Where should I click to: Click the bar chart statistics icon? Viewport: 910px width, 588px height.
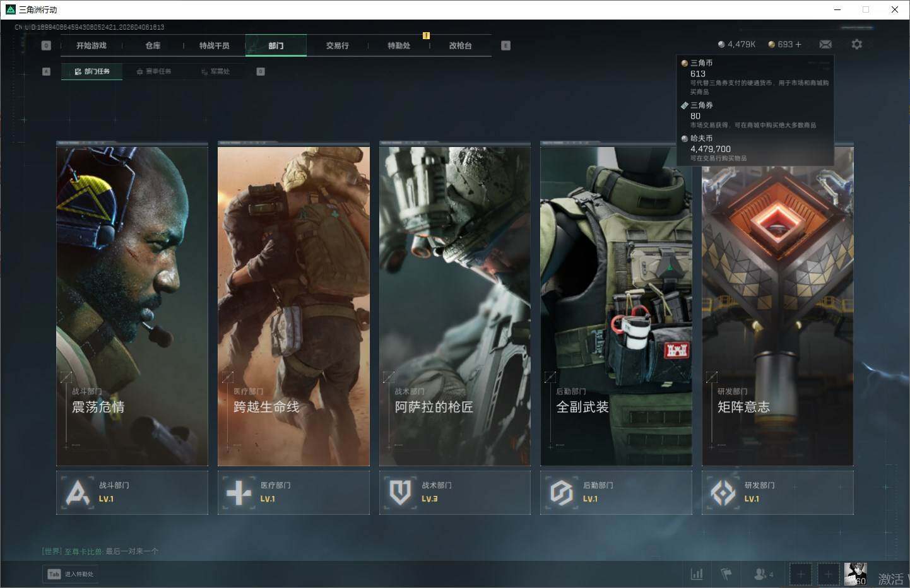click(x=697, y=574)
